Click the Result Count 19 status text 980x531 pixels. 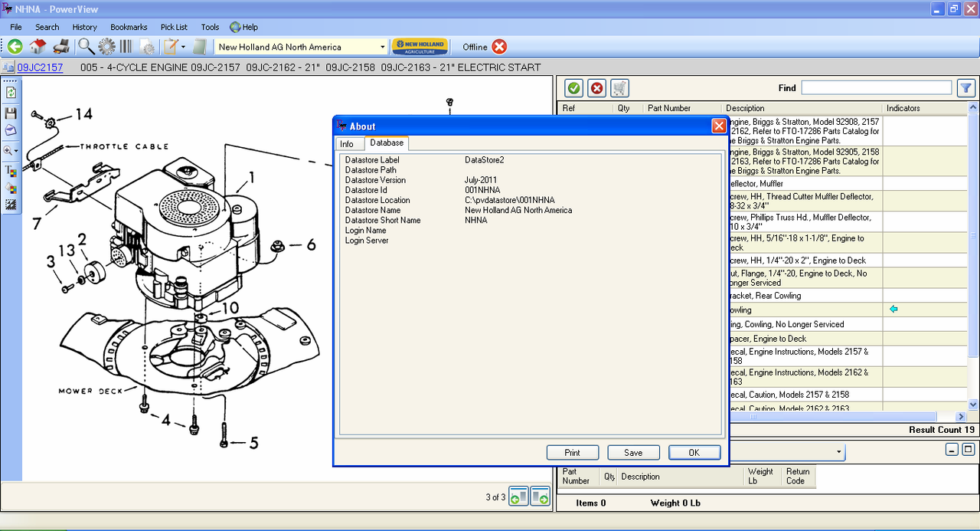[942, 430]
